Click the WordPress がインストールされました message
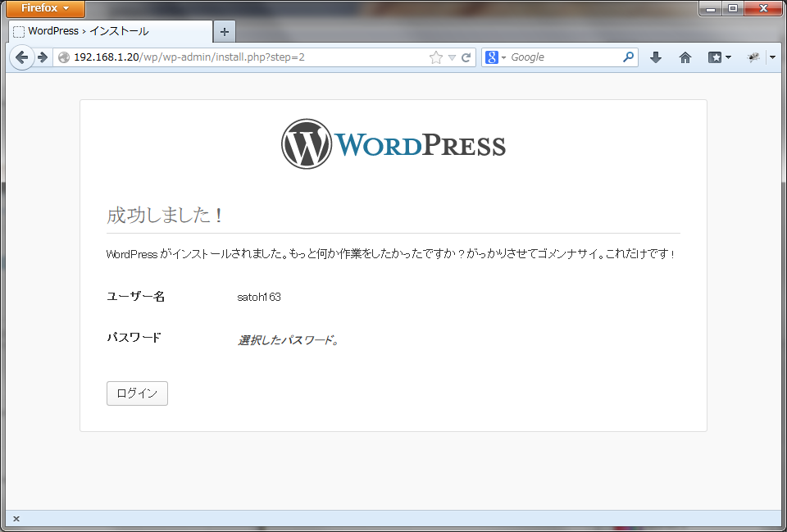787x532 pixels. pyautogui.click(x=391, y=254)
